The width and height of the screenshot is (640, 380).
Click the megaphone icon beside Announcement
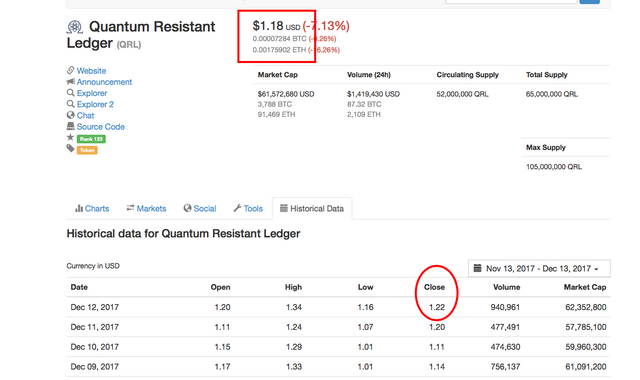(71, 82)
